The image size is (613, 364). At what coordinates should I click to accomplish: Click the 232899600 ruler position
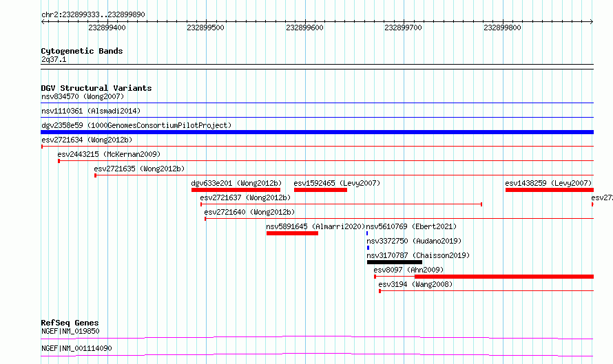pos(305,28)
